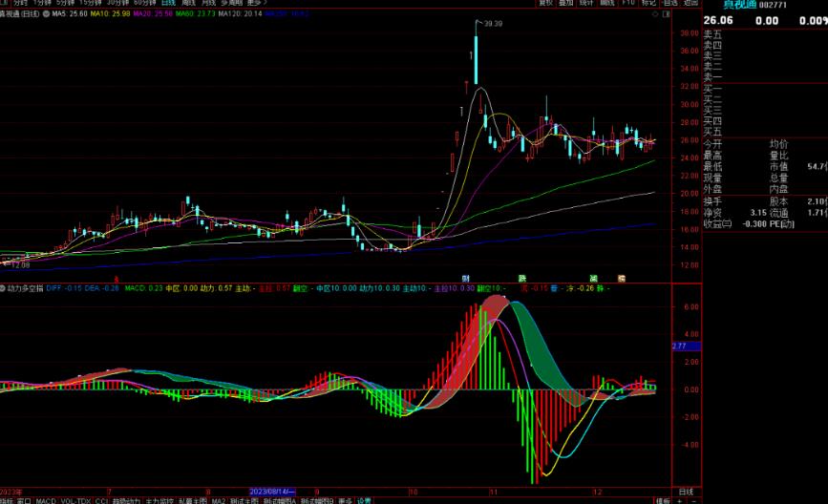This screenshot has height=504, width=828.
Task: Open the 更多 indicators tab at bottom
Action: pyautogui.click(x=345, y=501)
